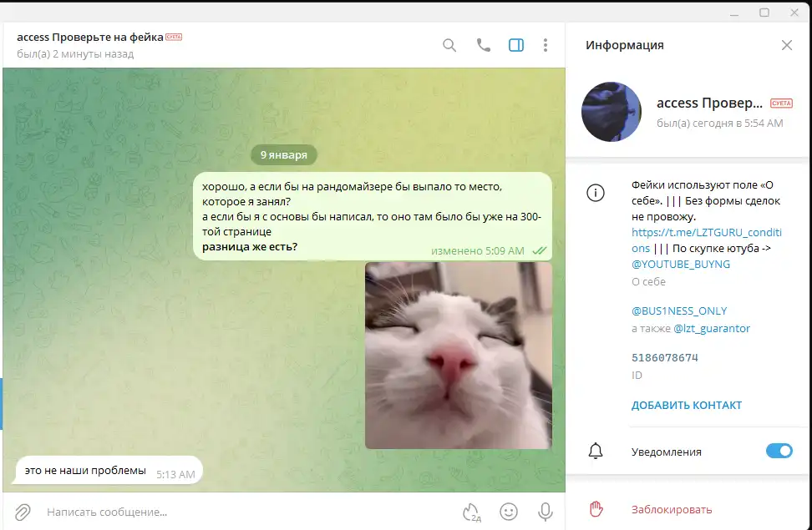Search within this chat
The width and height of the screenshot is (812, 530).
coord(449,45)
